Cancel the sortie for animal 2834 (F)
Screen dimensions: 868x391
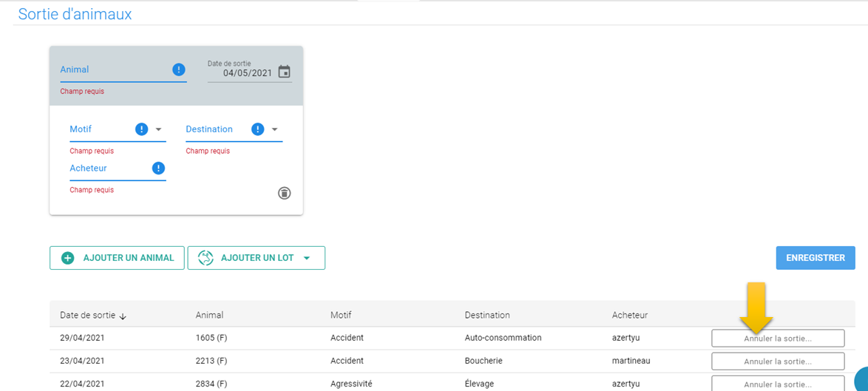[778, 384]
